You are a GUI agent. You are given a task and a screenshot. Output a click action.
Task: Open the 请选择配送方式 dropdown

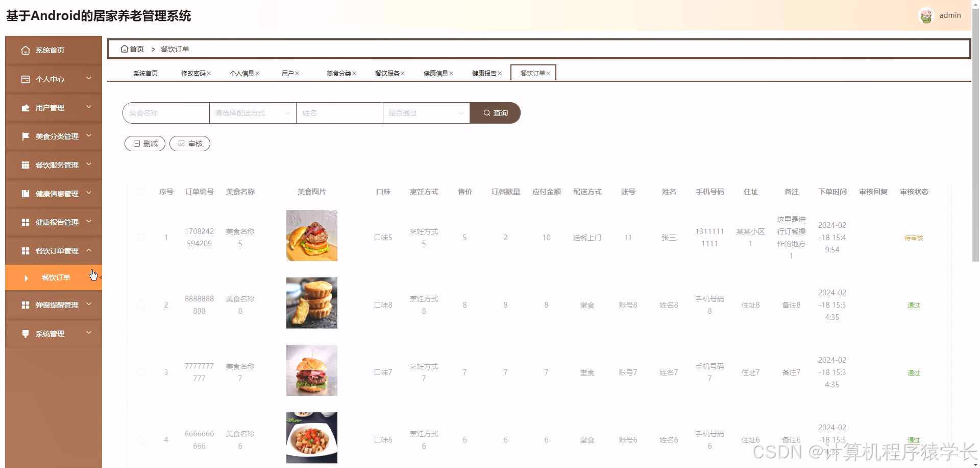[253, 113]
